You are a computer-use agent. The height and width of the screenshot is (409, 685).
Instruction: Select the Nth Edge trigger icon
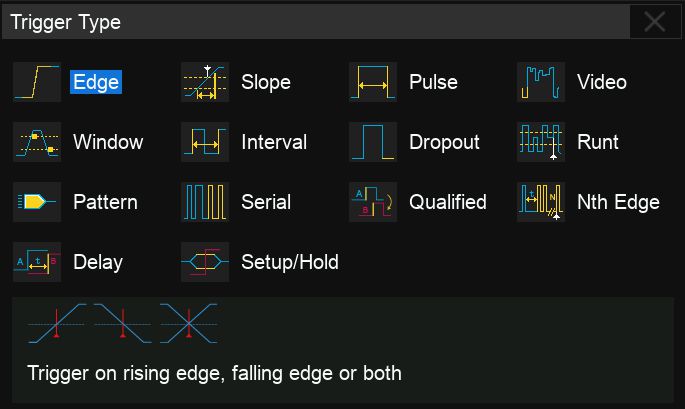coord(541,202)
